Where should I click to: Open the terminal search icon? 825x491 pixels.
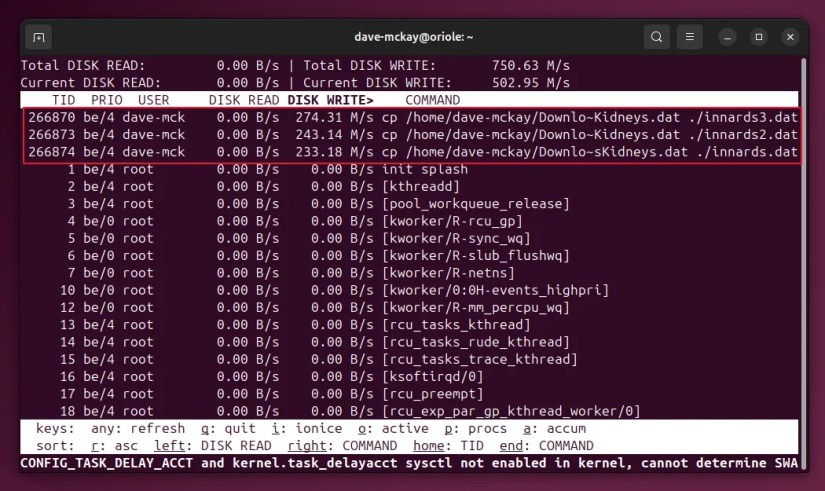(x=657, y=37)
